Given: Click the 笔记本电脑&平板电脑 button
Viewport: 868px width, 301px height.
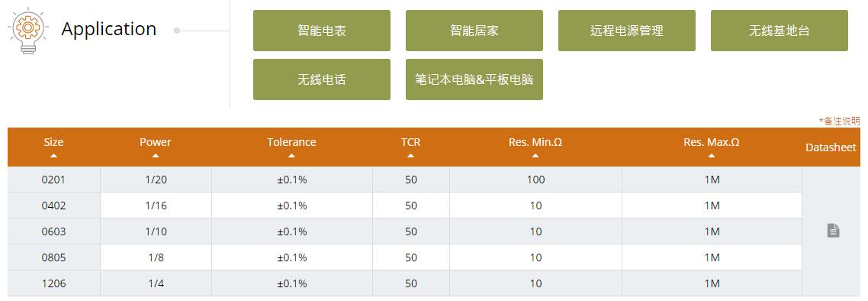Looking at the screenshot, I should [474, 79].
